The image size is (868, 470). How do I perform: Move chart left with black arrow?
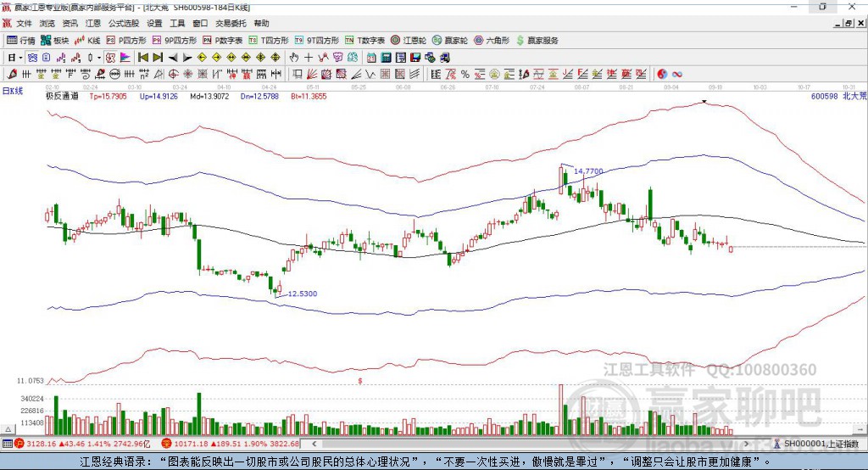[173, 58]
